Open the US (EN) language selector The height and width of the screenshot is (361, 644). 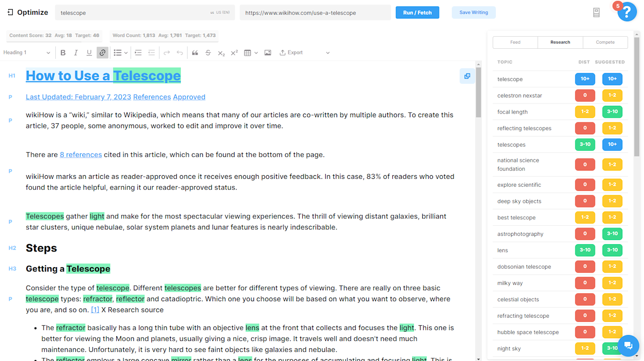tap(220, 13)
